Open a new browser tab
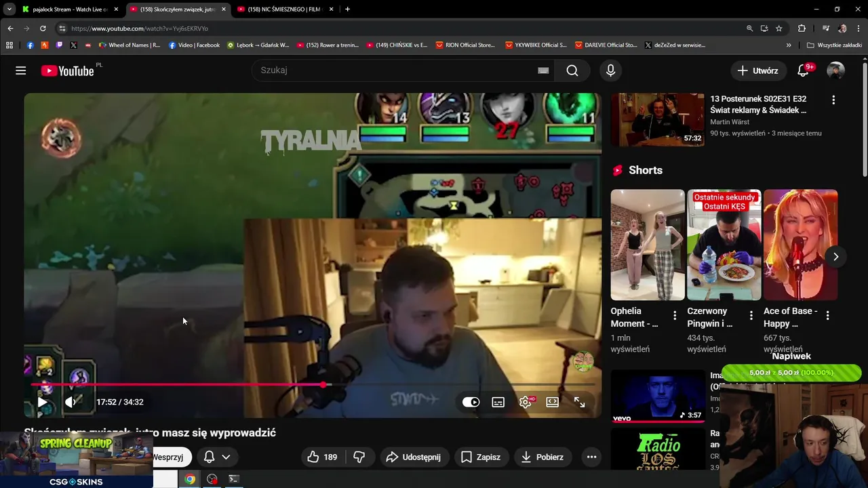868x488 pixels. (347, 9)
